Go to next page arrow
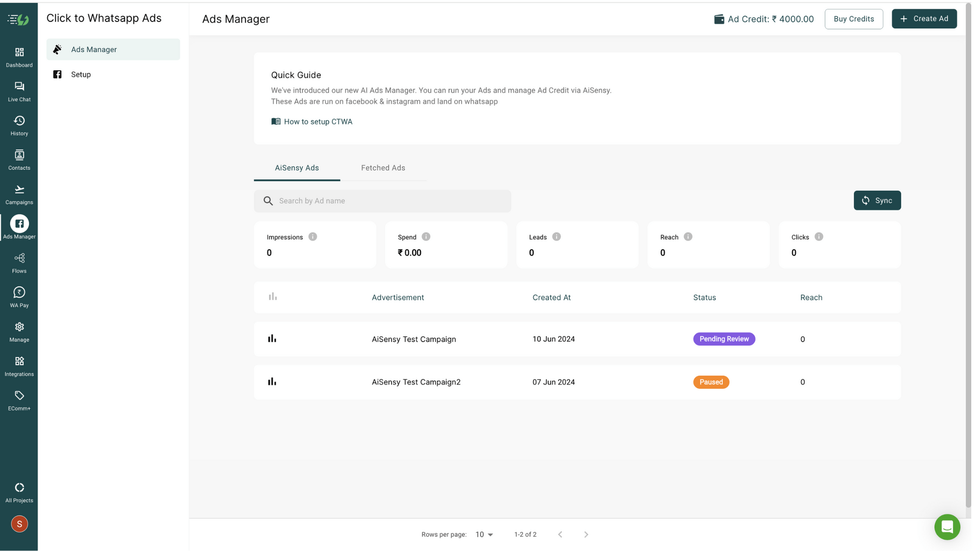This screenshot has height=551, width=980. (x=586, y=534)
